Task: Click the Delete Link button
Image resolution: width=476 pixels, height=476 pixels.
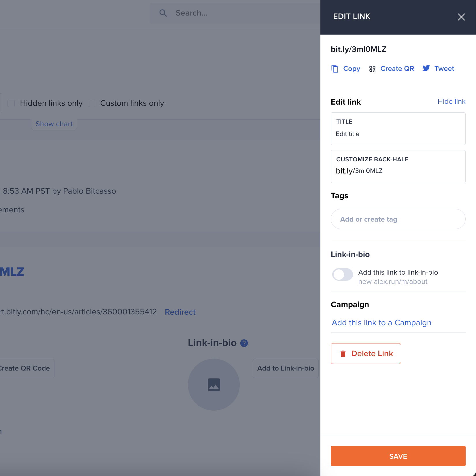Action: (366, 354)
